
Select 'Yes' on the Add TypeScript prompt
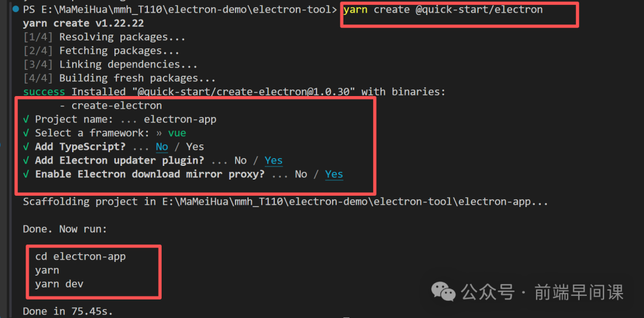pos(195,147)
